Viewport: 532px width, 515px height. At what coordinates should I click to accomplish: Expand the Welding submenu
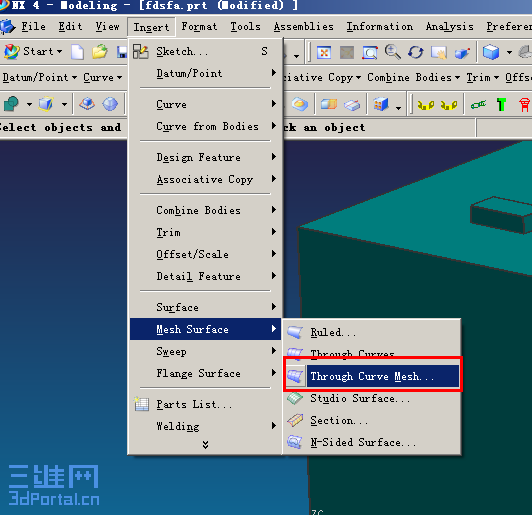click(205, 426)
